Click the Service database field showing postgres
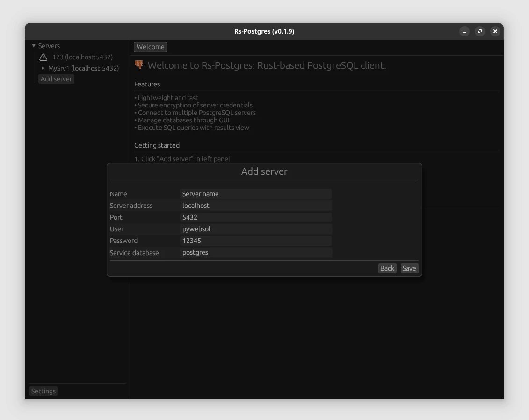The image size is (529, 420). click(x=256, y=252)
